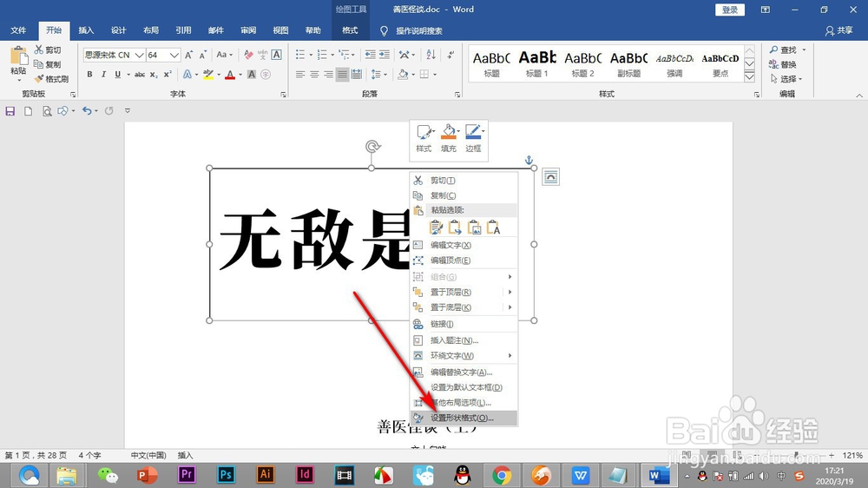The width and height of the screenshot is (868, 488).
Task: Align text right
Action: (328, 74)
